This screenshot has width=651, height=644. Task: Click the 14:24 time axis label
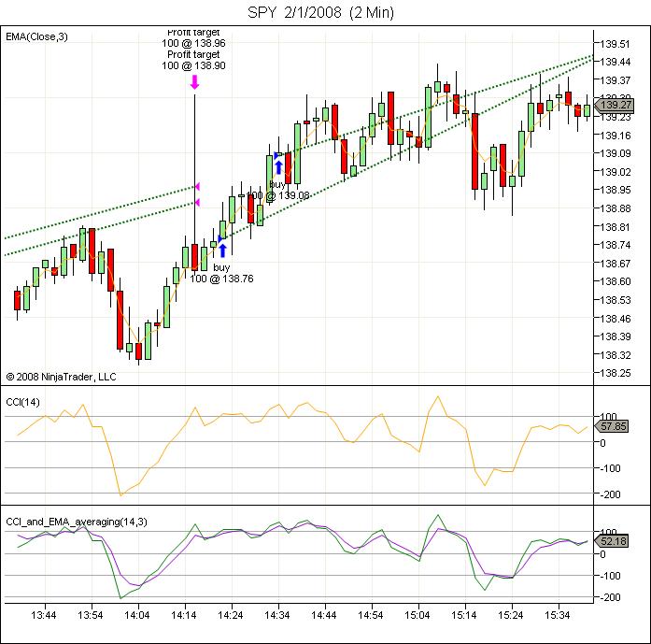(231, 615)
